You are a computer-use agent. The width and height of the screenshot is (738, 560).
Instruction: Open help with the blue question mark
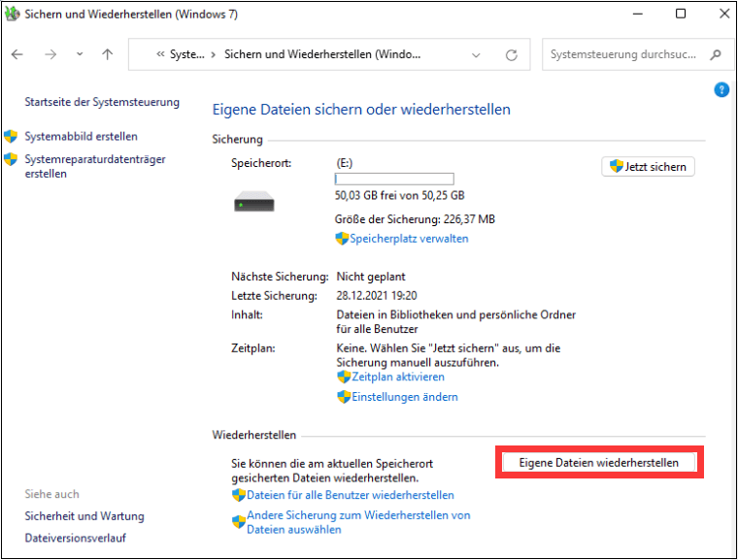(721, 89)
